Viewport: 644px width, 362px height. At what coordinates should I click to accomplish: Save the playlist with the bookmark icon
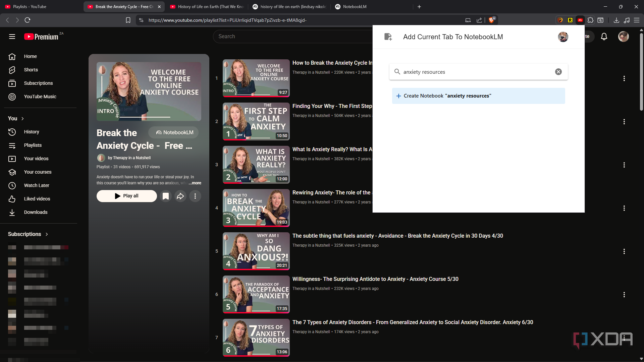166,196
